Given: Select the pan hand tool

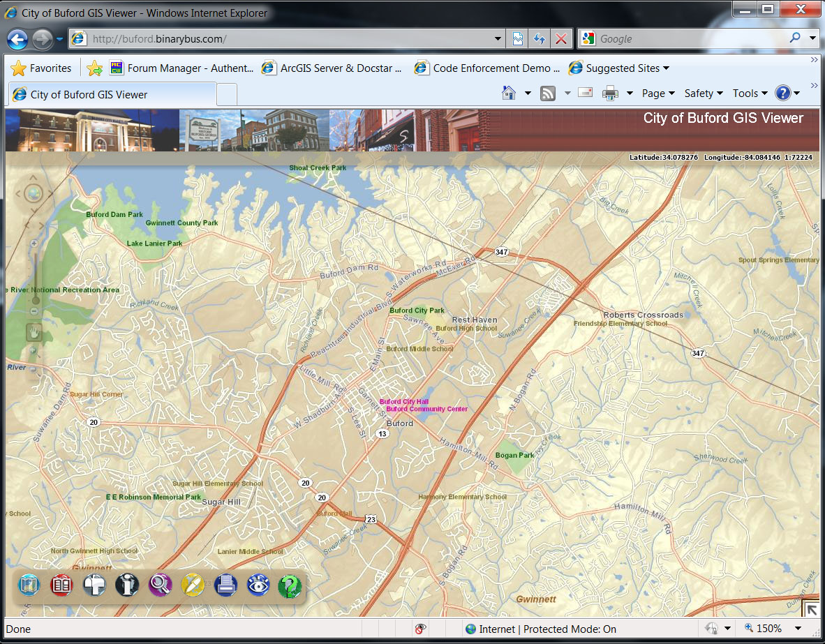Looking at the screenshot, I should pyautogui.click(x=34, y=333).
